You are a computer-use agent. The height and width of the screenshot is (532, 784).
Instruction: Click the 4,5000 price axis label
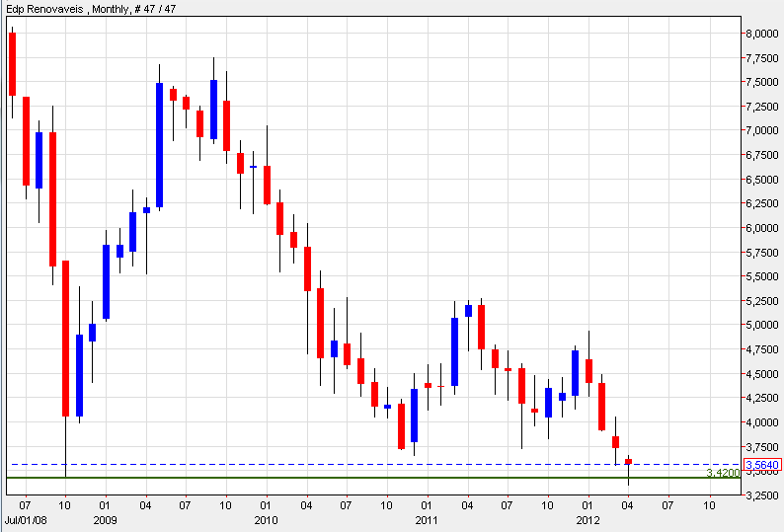point(762,374)
